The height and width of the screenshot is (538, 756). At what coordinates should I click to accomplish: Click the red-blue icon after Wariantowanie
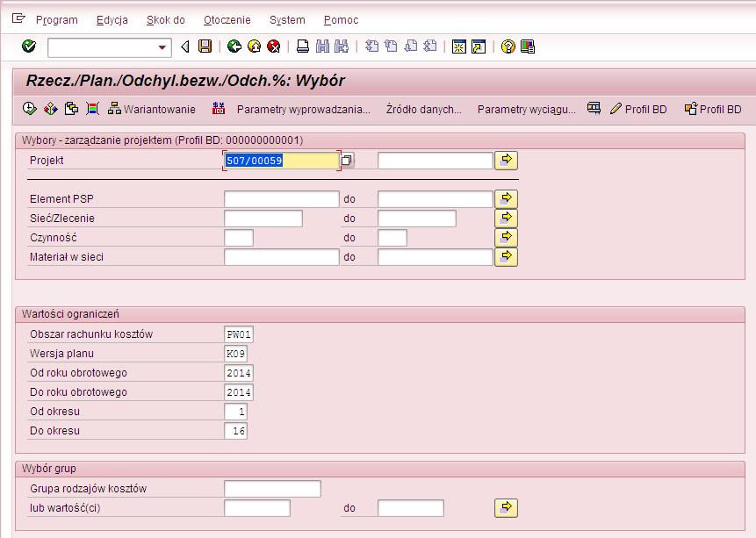(219, 109)
